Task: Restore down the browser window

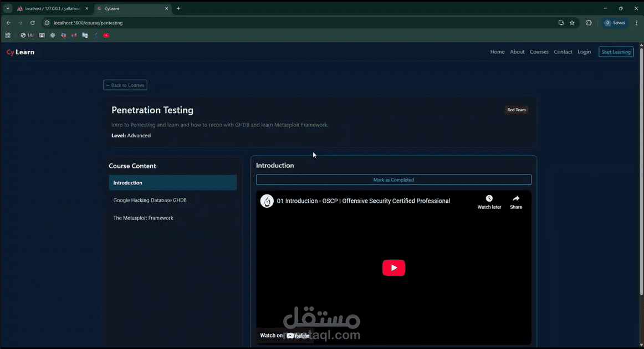Action: coord(621,8)
